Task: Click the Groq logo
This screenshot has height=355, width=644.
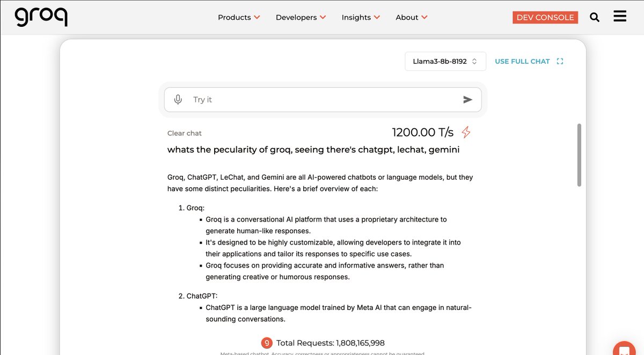Action: point(41,17)
